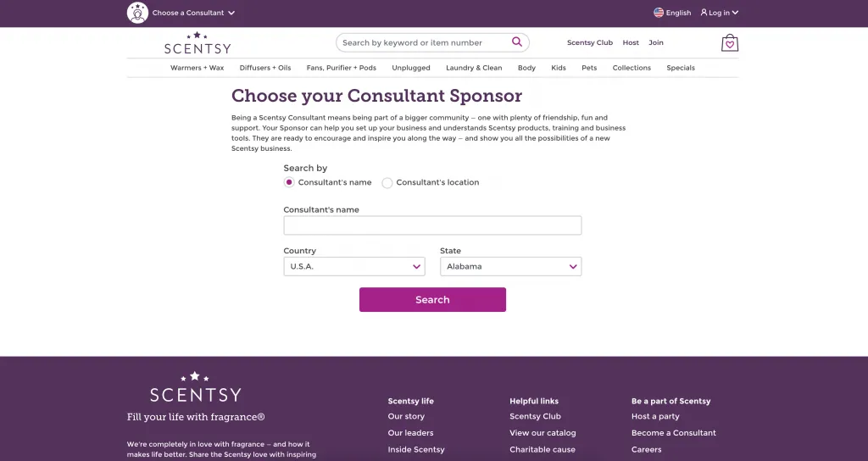The height and width of the screenshot is (461, 868).
Task: Open the Collections menu item
Action: click(632, 68)
